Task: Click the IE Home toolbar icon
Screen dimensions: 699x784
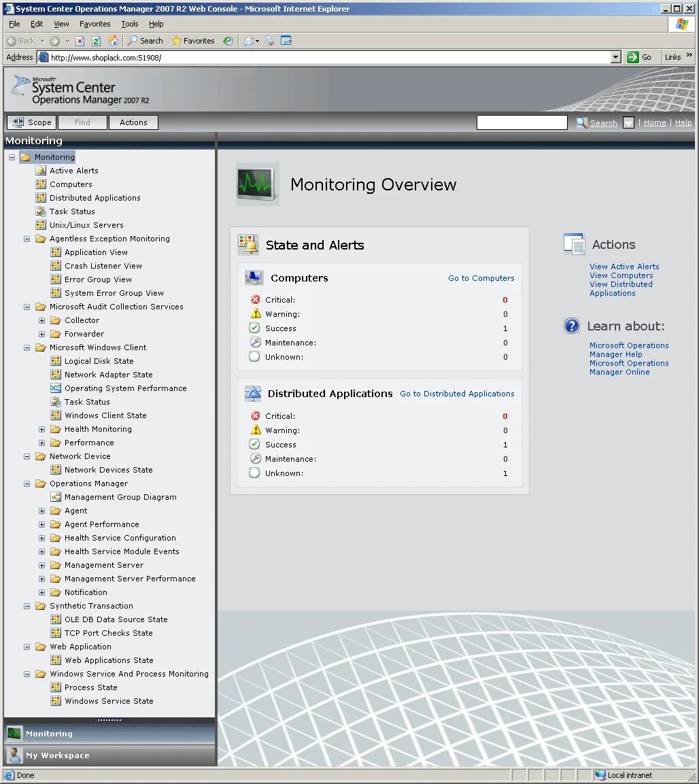Action: pos(114,41)
